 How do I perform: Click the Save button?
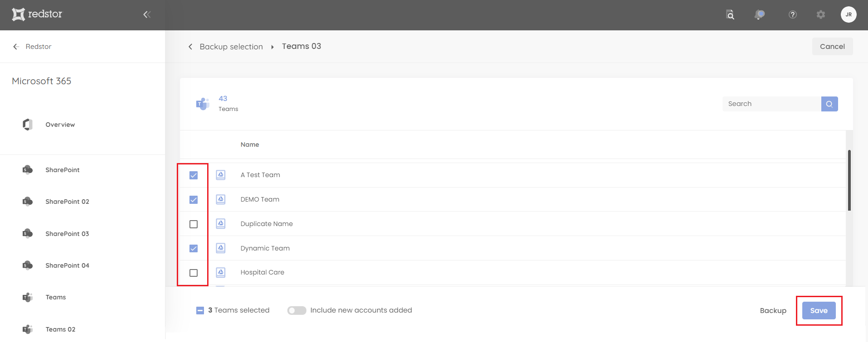819,310
